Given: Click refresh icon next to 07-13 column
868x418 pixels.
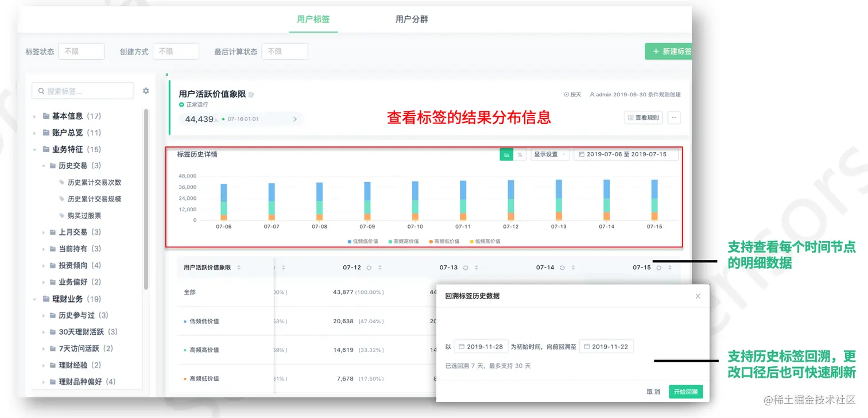Looking at the screenshot, I should tap(466, 268).
